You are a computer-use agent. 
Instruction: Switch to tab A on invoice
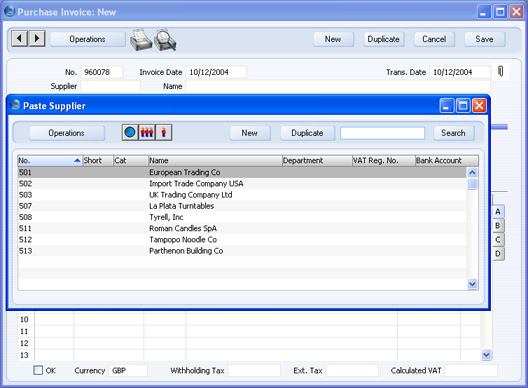pos(498,212)
